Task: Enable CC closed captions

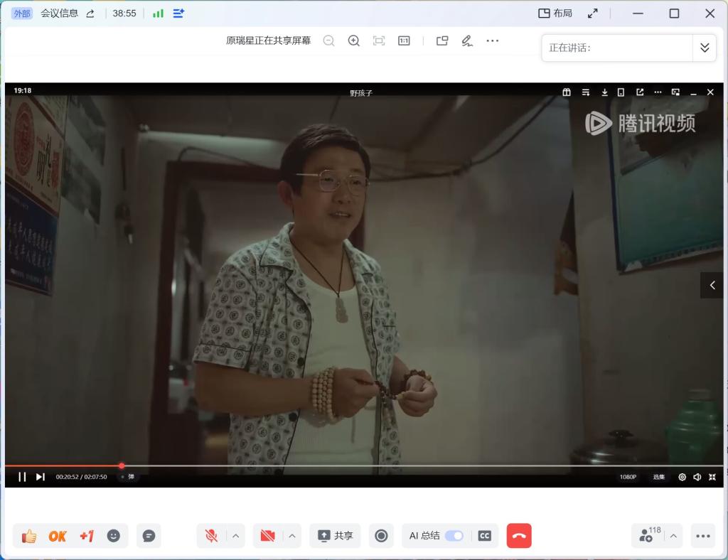Action: (x=485, y=536)
